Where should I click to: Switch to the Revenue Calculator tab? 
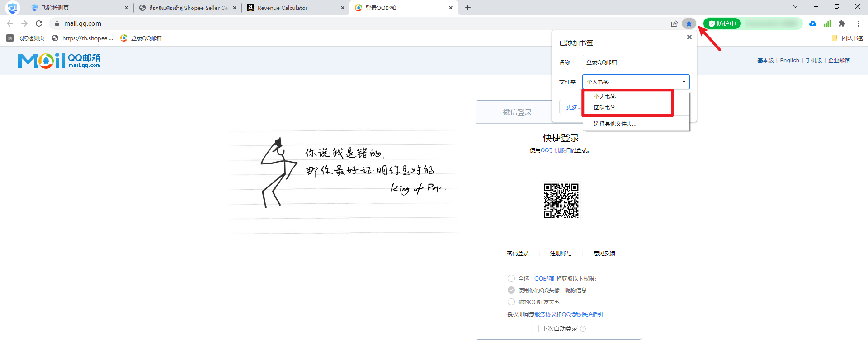click(295, 8)
